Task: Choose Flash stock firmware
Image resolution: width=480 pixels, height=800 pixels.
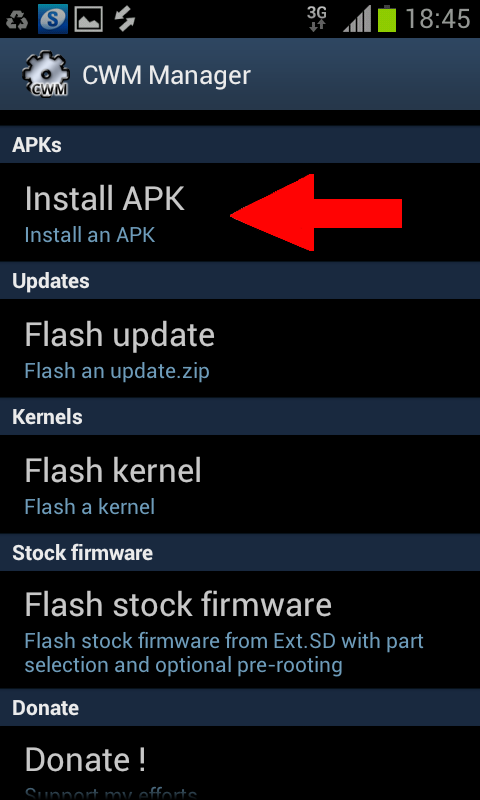Action: tap(240, 630)
